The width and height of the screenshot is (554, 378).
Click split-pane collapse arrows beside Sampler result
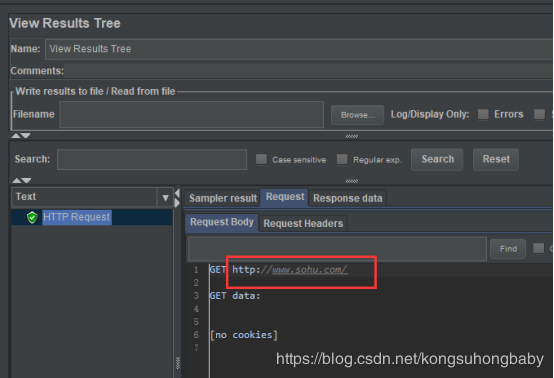(x=177, y=198)
